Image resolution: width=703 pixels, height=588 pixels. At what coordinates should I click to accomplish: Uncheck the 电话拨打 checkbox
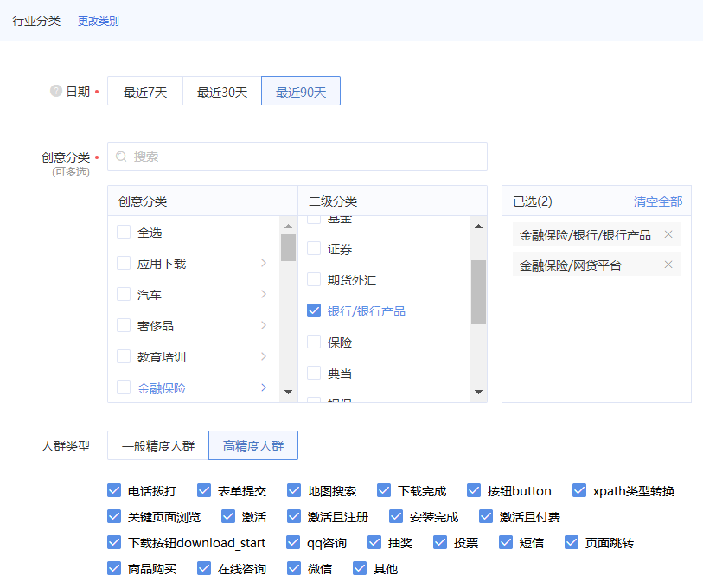coord(114,490)
